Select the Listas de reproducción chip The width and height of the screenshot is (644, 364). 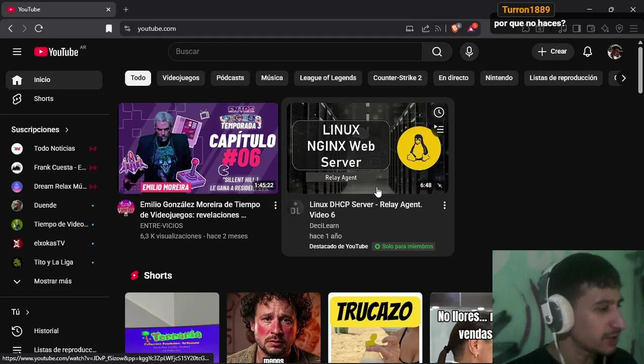pyautogui.click(x=563, y=78)
